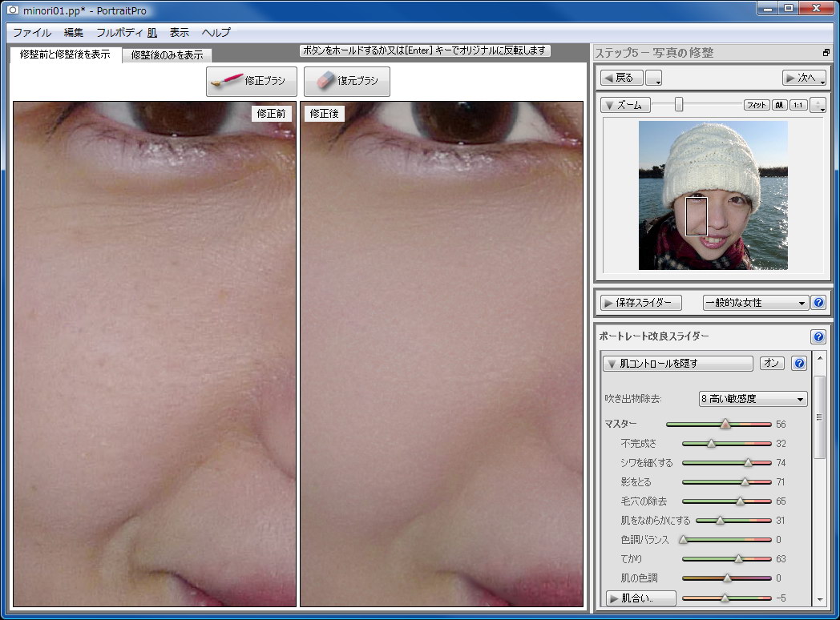Click the 吹き出物除去 label
840x620 pixels.
click(x=633, y=399)
